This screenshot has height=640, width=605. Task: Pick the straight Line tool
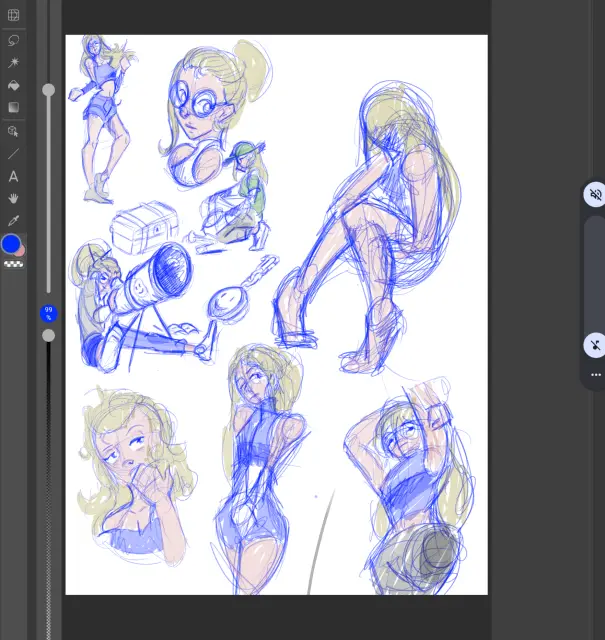(13, 153)
